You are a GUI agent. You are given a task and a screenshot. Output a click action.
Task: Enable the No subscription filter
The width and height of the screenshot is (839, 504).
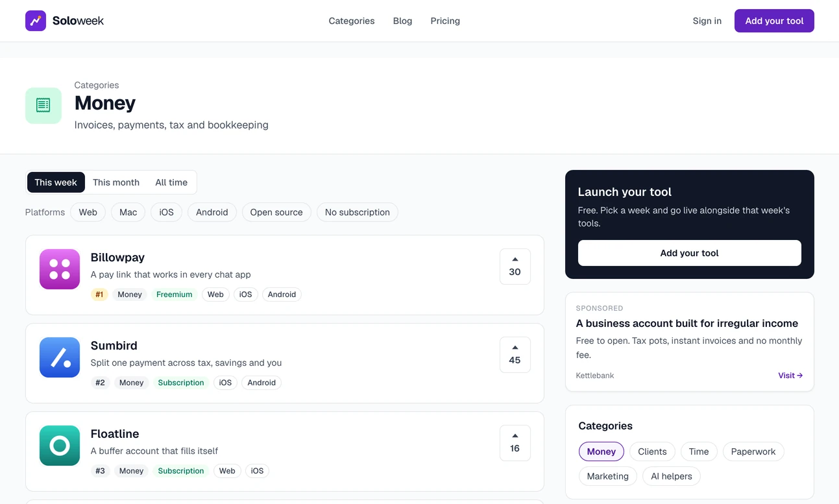(358, 212)
